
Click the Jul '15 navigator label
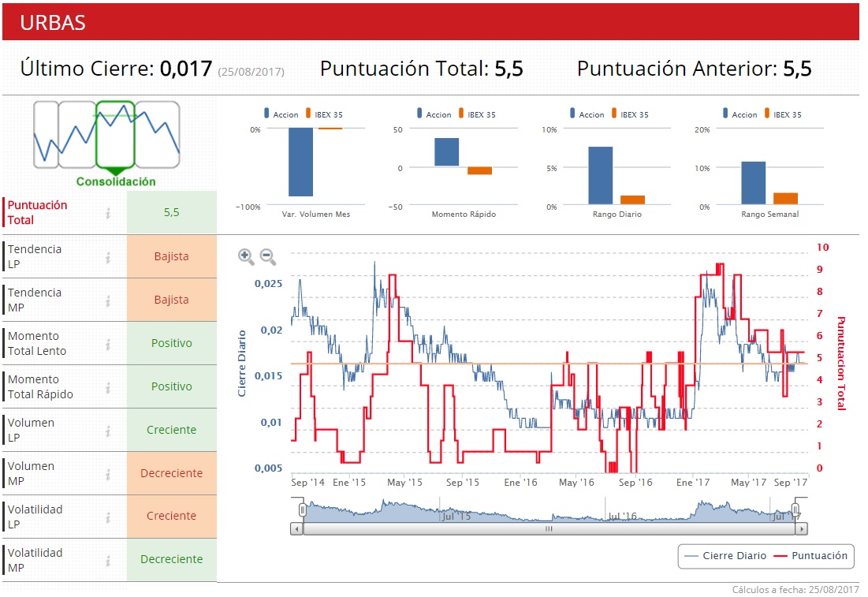click(456, 516)
